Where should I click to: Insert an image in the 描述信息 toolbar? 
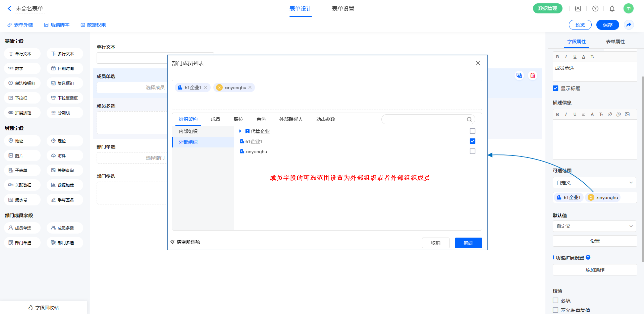point(627,114)
